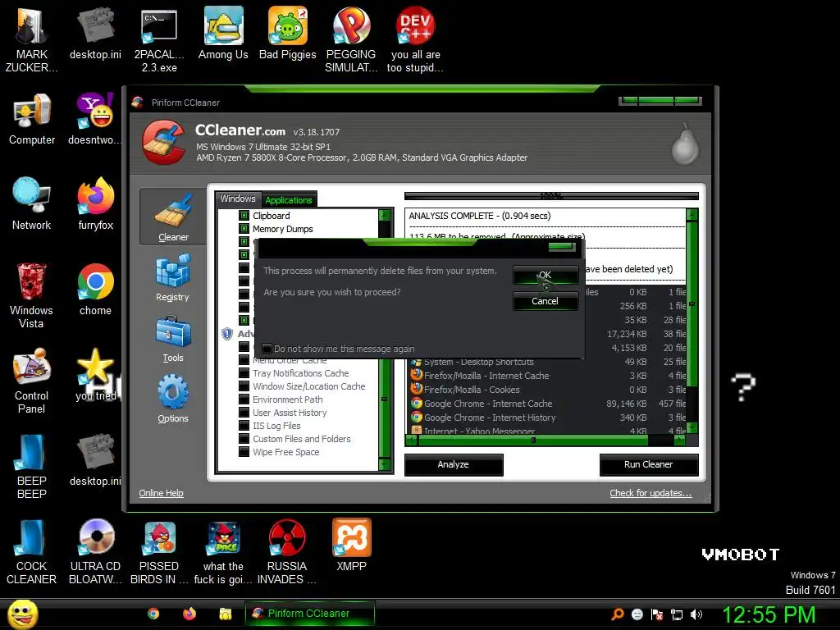
Task: Enable the IIS Log Files checkbox
Action: pos(244,426)
